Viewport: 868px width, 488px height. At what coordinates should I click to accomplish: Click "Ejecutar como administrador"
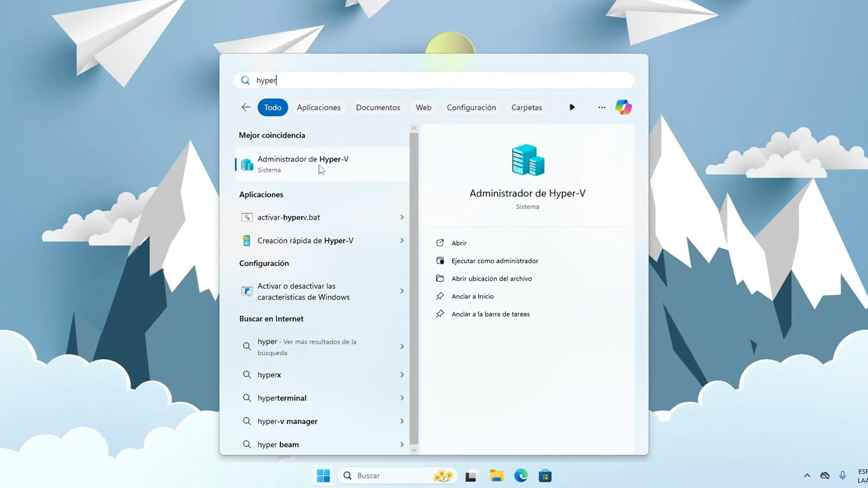(495, 261)
